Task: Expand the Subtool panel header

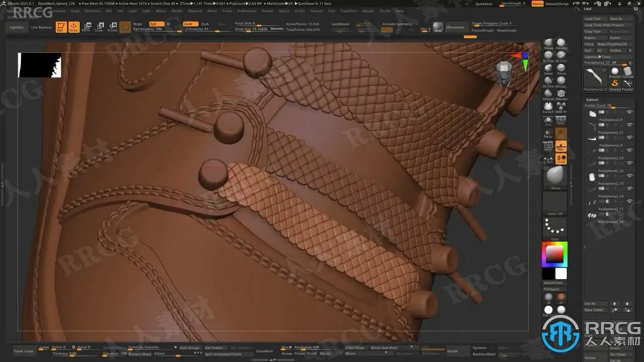Action: point(592,100)
